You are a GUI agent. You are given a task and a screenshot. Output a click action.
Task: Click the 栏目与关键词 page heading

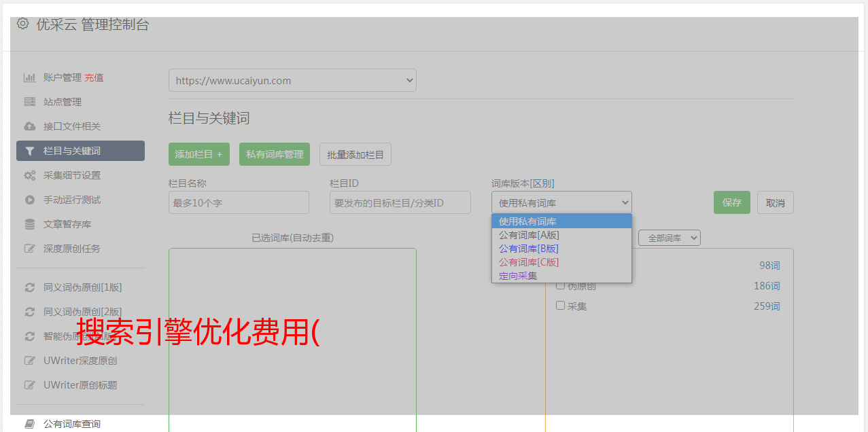[209, 118]
